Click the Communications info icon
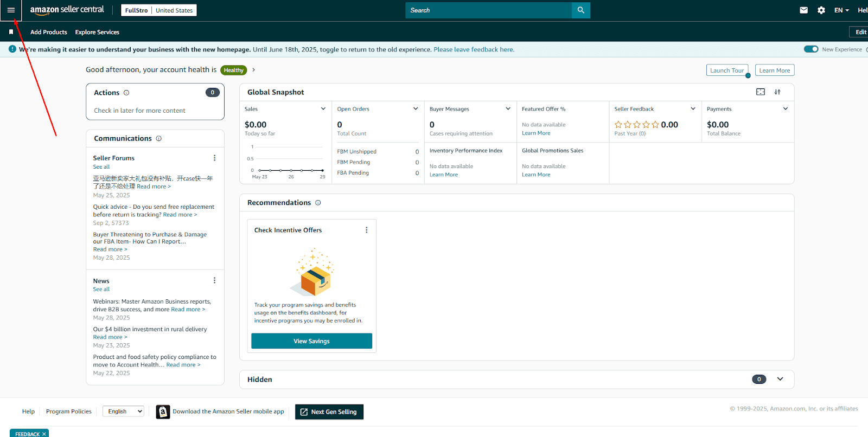The width and height of the screenshot is (868, 437). point(159,138)
